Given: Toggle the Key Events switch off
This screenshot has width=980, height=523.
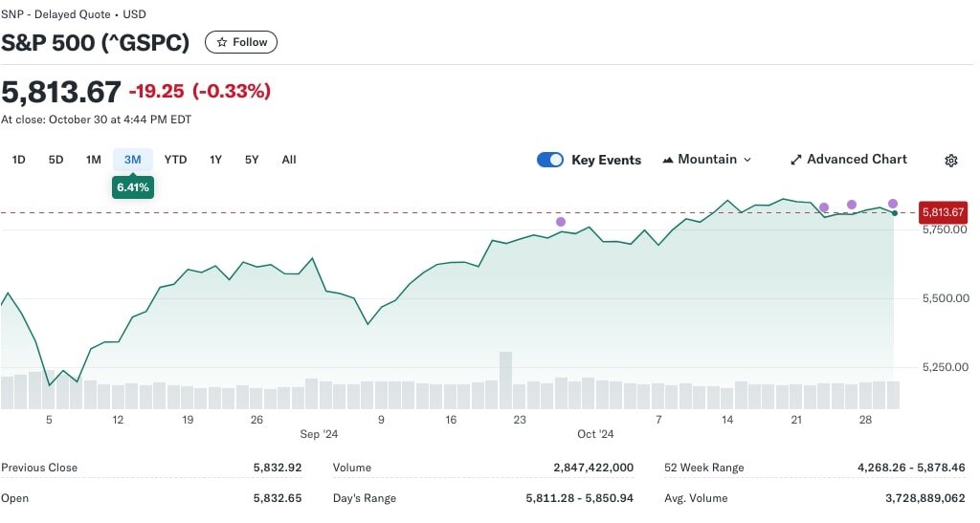Looking at the screenshot, I should 550,160.
